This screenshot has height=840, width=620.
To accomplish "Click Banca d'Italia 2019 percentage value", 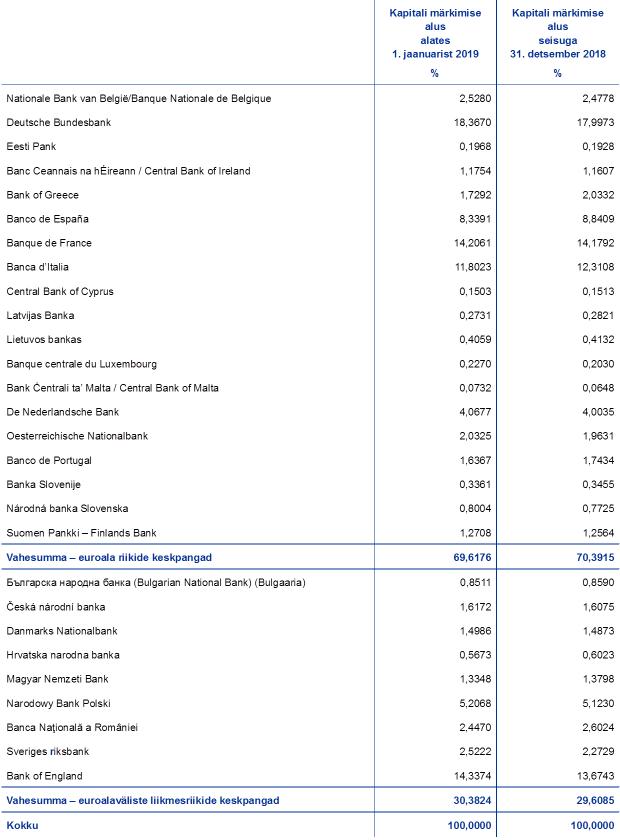I will click(x=473, y=267).
